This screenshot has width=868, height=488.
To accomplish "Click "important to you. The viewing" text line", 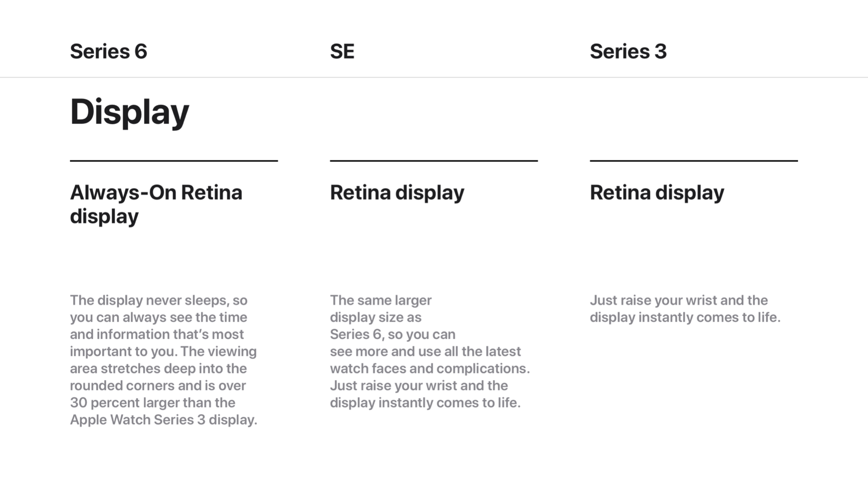I will (x=163, y=352).
